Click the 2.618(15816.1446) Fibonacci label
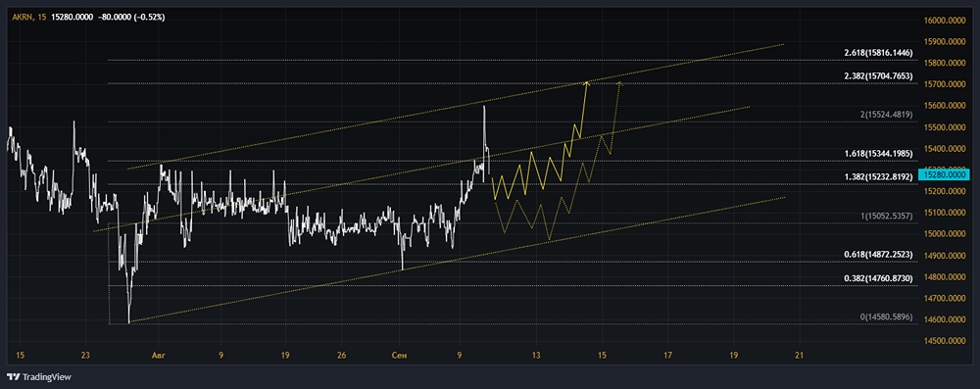The width and height of the screenshot is (980, 389). point(879,53)
